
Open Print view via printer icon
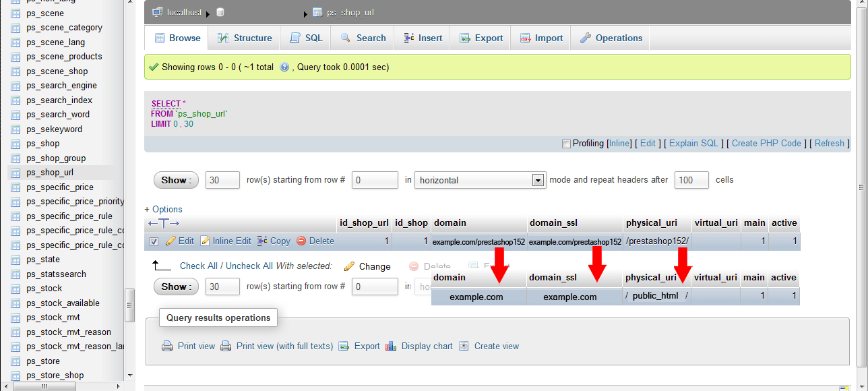click(x=167, y=347)
